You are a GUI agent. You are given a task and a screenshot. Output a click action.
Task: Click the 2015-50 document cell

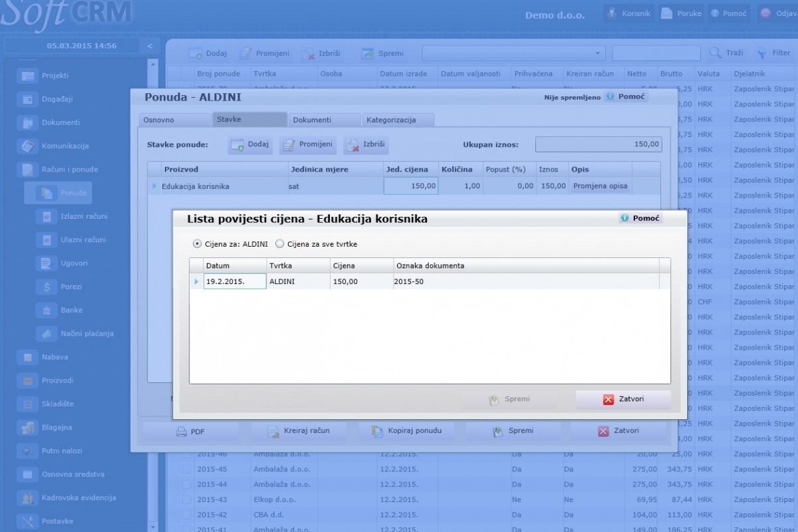click(x=525, y=281)
